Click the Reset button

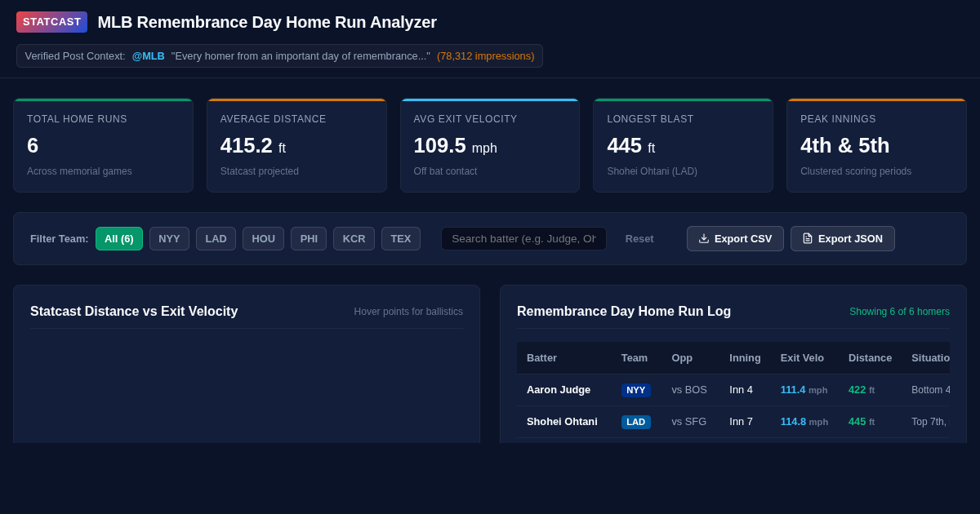coord(639,238)
